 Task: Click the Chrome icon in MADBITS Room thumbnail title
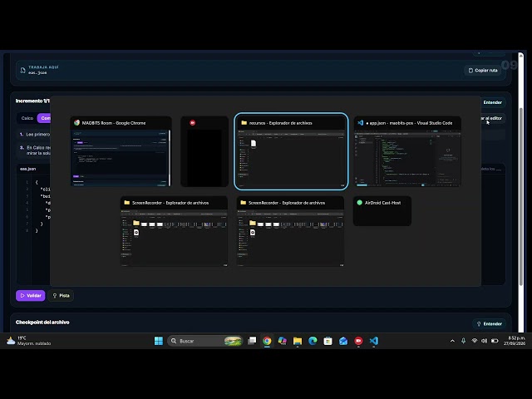(x=76, y=123)
